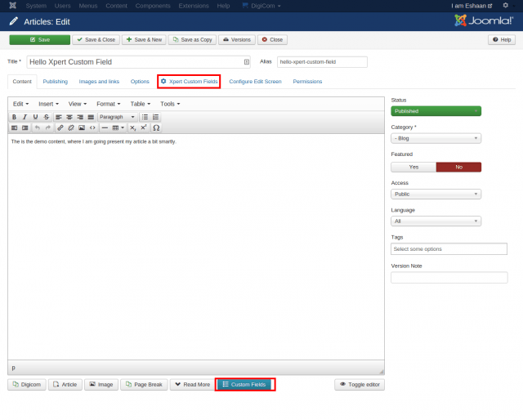
Task: Apply underline formatting
Action: pyautogui.click(x=35, y=117)
